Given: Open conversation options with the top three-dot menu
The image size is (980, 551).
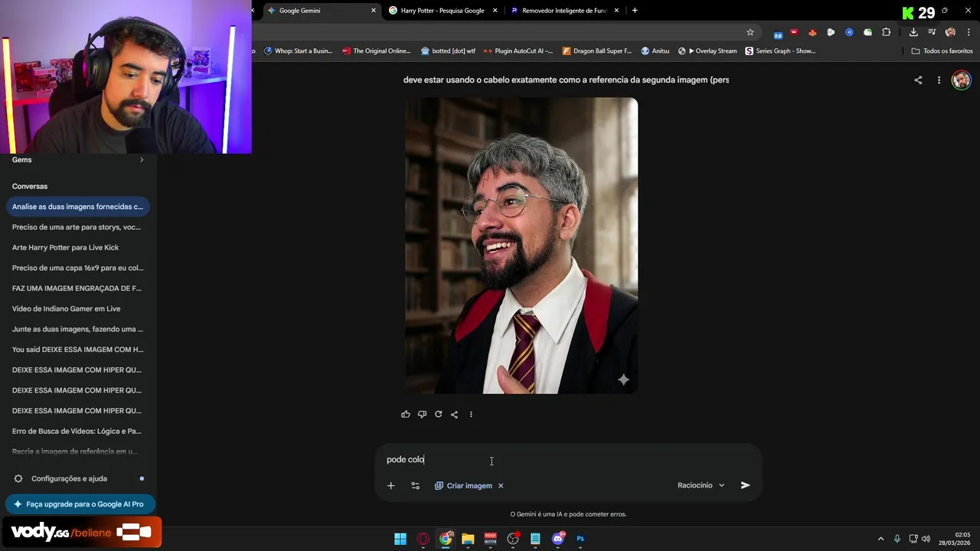Looking at the screenshot, I should [939, 80].
